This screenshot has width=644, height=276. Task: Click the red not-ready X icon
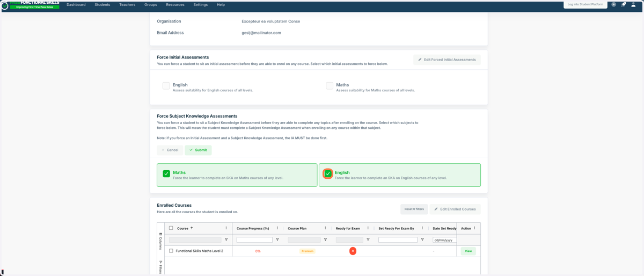pyautogui.click(x=353, y=251)
